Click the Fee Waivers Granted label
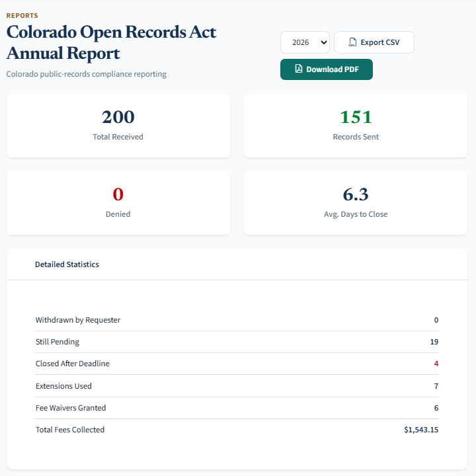 (71, 408)
